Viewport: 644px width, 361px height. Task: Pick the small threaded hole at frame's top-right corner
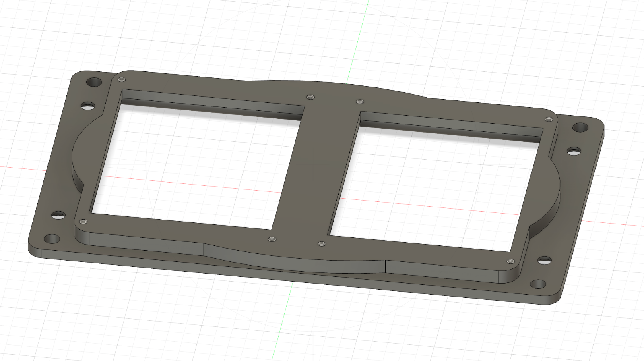pos(549,119)
